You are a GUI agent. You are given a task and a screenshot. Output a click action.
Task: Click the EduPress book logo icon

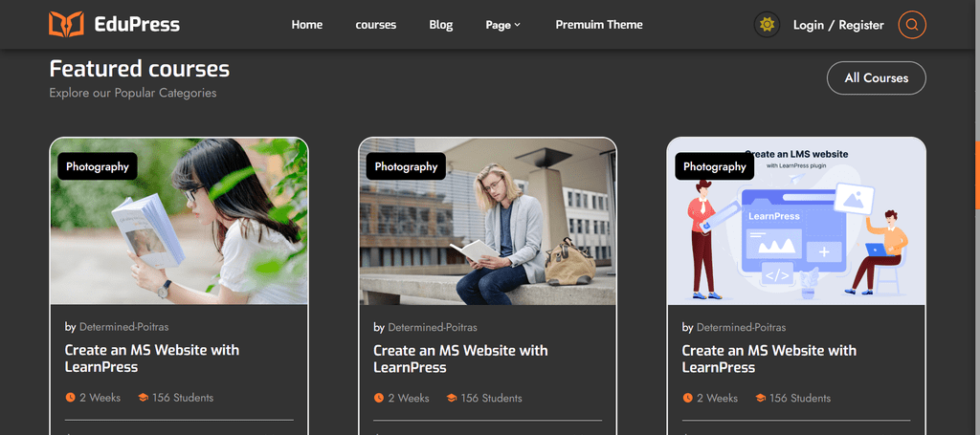[66, 24]
